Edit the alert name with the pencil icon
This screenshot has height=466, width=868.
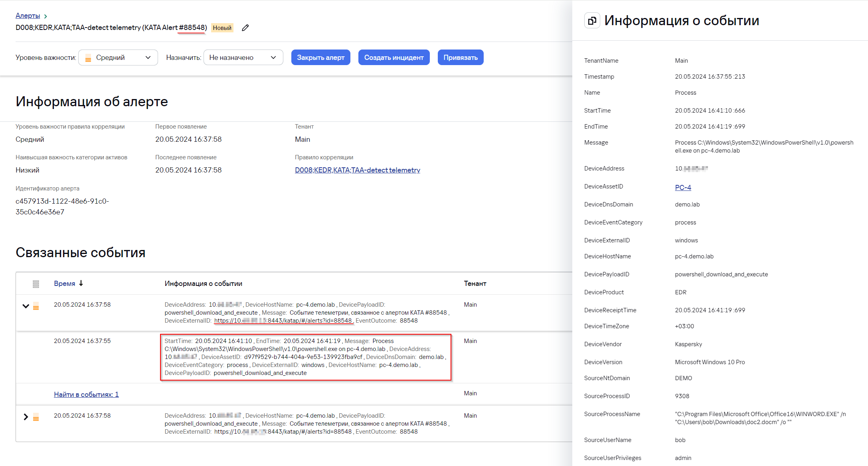click(245, 28)
